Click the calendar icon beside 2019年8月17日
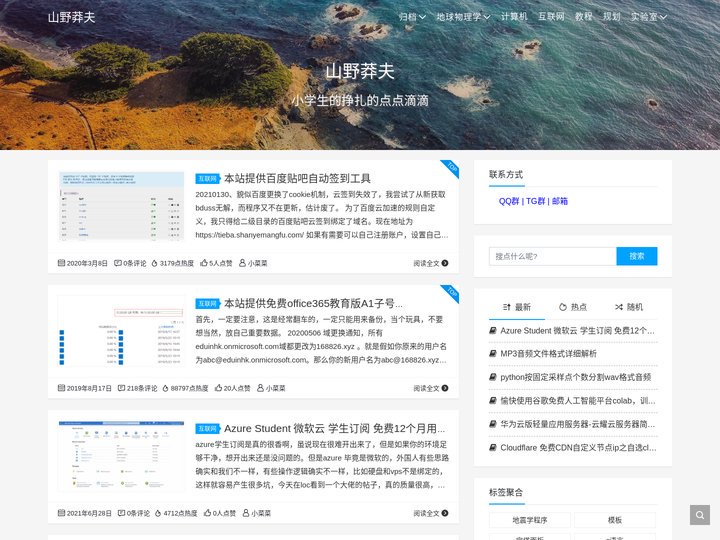 pos(61,388)
